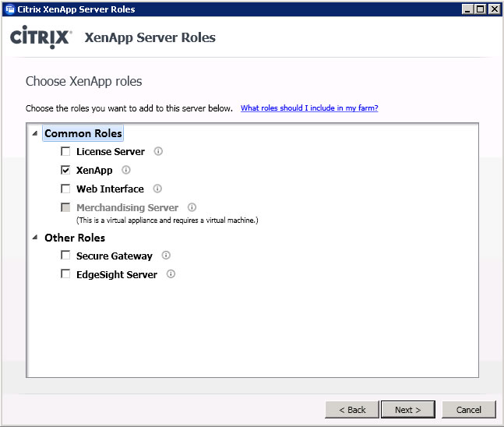The image size is (504, 427).
Task: Click the Secure Gateway info icon
Action: point(166,256)
